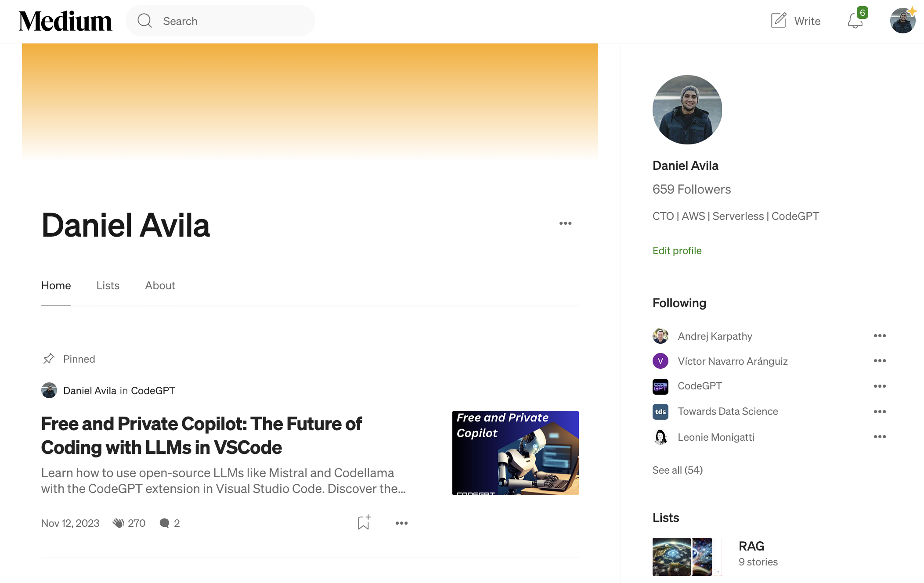
Task: Open the Medium logo home link
Action: click(65, 21)
